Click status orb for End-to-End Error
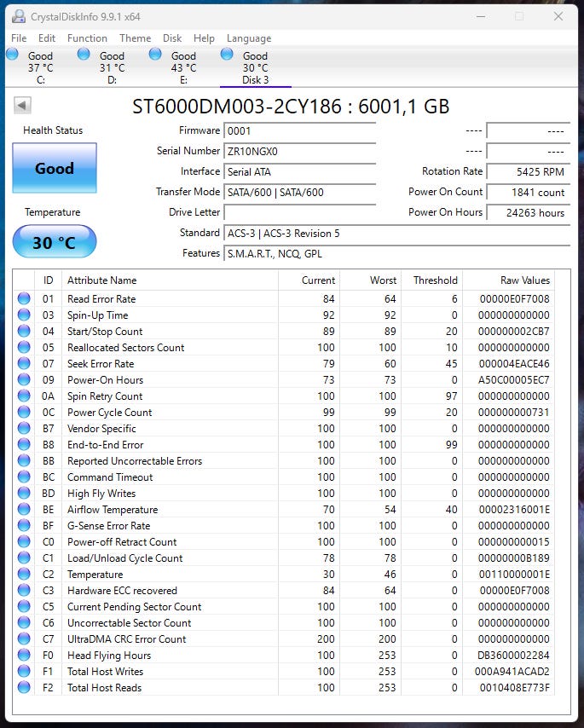This screenshot has height=728, width=584. 24,444
